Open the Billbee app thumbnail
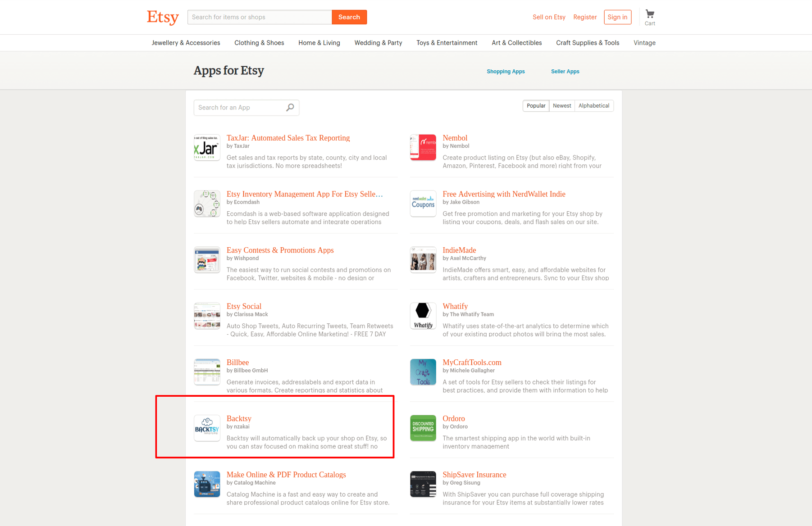 [x=207, y=372]
